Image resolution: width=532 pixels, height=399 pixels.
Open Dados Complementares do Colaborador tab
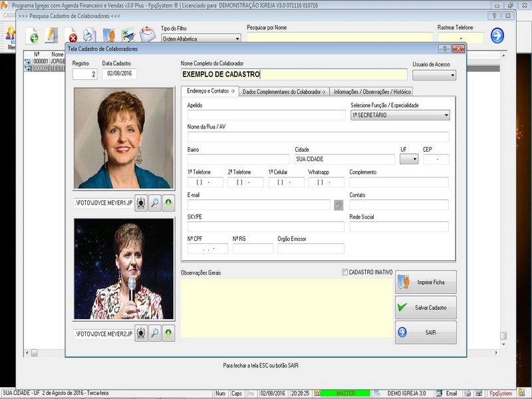(284, 92)
